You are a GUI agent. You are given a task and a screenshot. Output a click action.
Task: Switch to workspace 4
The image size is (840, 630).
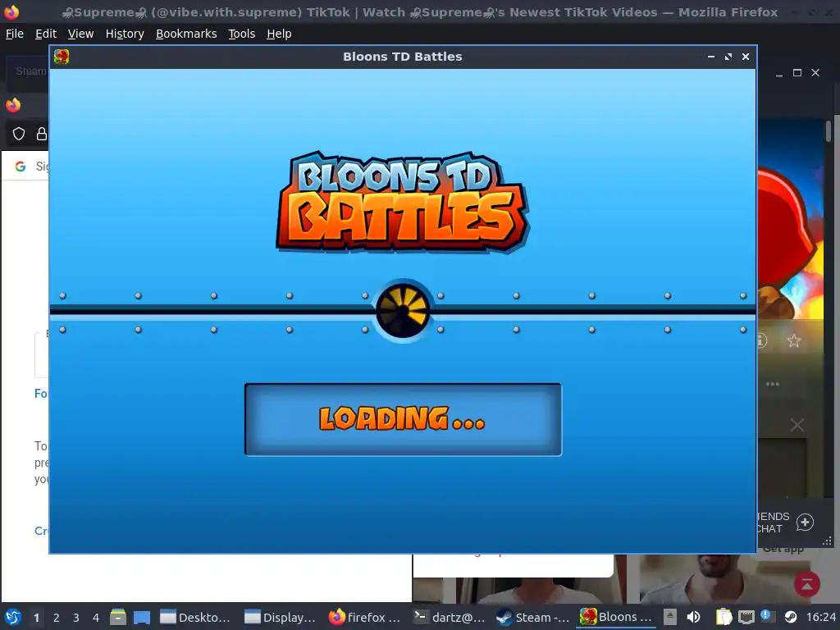click(96, 618)
